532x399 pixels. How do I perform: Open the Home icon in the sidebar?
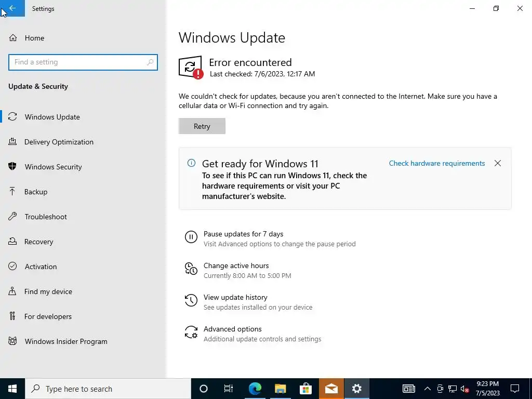[13, 37]
